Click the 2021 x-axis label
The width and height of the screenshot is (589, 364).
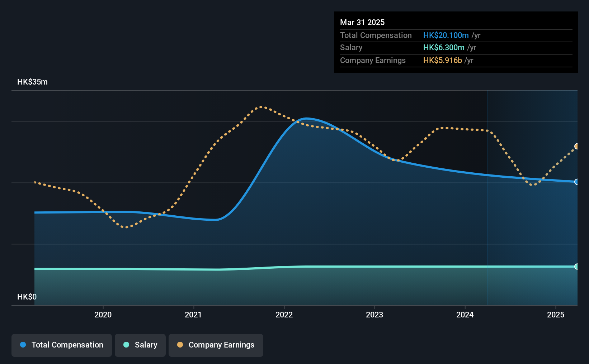(193, 315)
